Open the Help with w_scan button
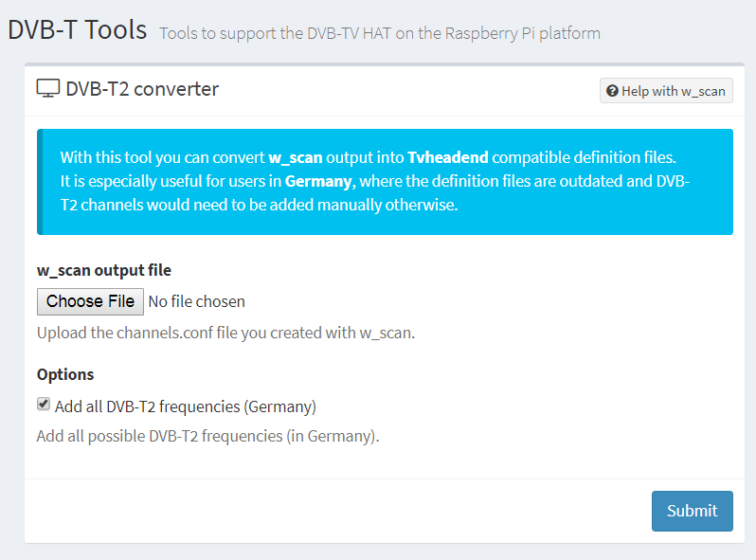The height and width of the screenshot is (560, 756). pos(666,91)
